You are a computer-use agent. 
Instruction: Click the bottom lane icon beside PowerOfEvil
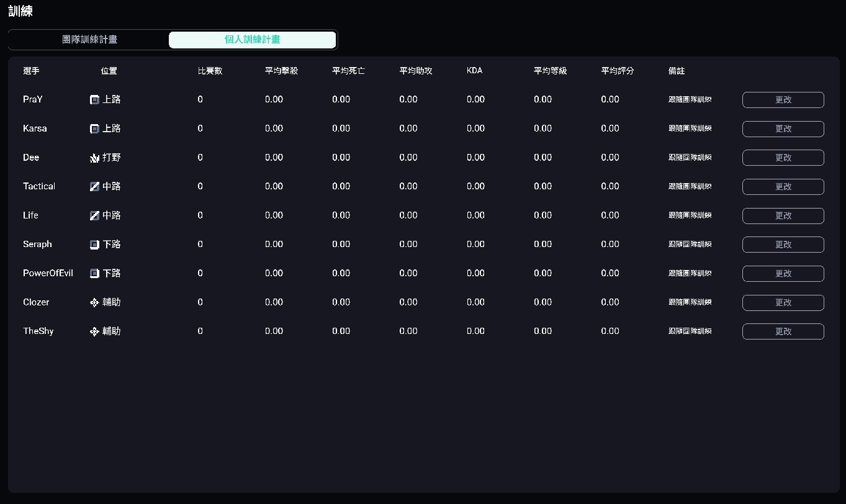(x=94, y=274)
